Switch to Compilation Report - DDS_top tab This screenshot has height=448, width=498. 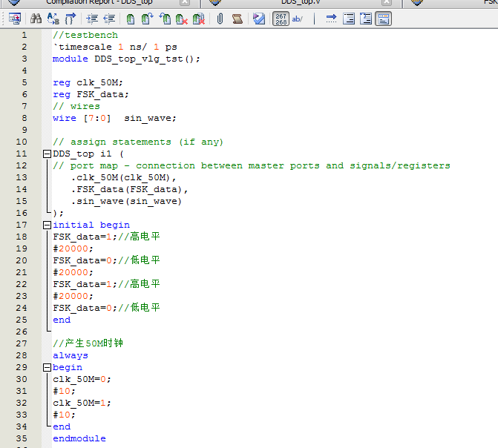coord(99,2)
